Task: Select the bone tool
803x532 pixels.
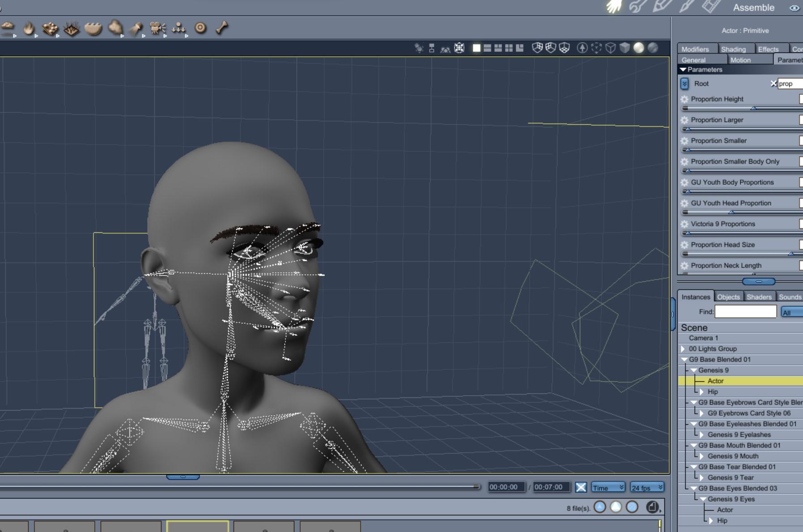Action: [222, 28]
